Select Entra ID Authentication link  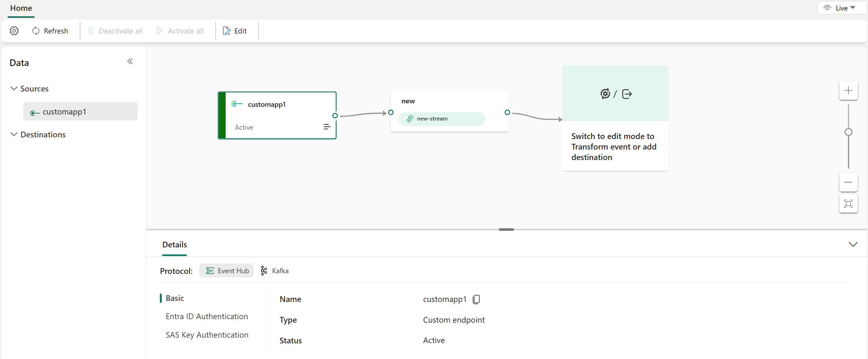[206, 316]
